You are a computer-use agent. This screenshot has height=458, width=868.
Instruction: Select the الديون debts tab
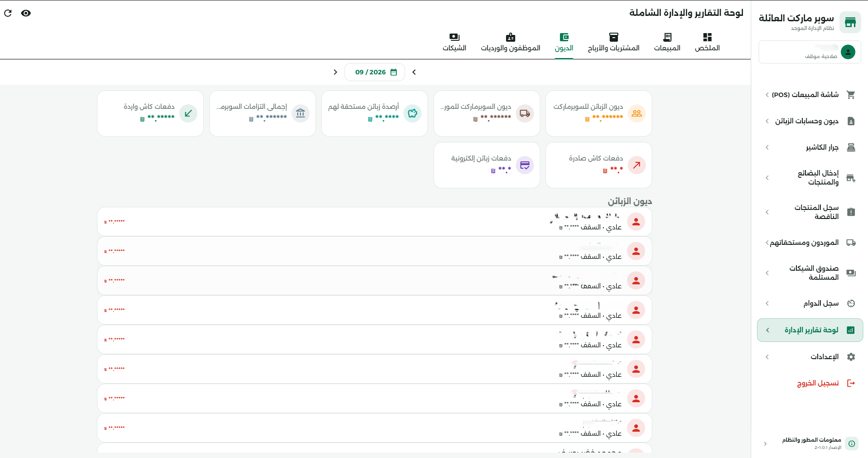coord(564,43)
